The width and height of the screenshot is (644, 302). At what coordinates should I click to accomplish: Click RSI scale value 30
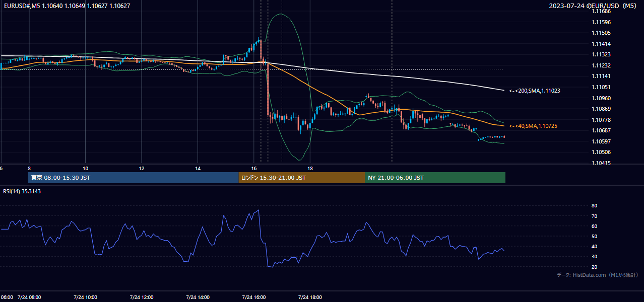click(x=594, y=257)
